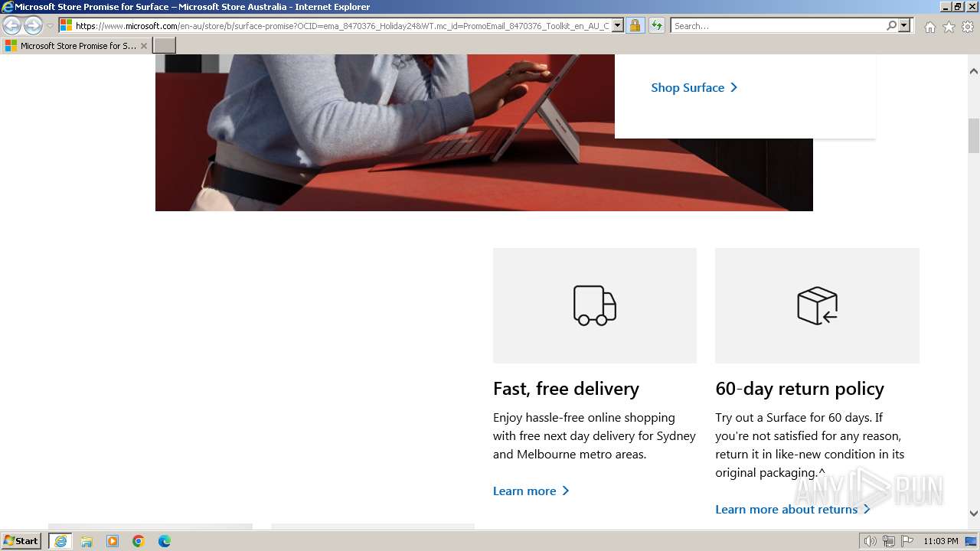Click the microsoft.com URL address field
Viewport: 980px width, 551px height.
342,25
